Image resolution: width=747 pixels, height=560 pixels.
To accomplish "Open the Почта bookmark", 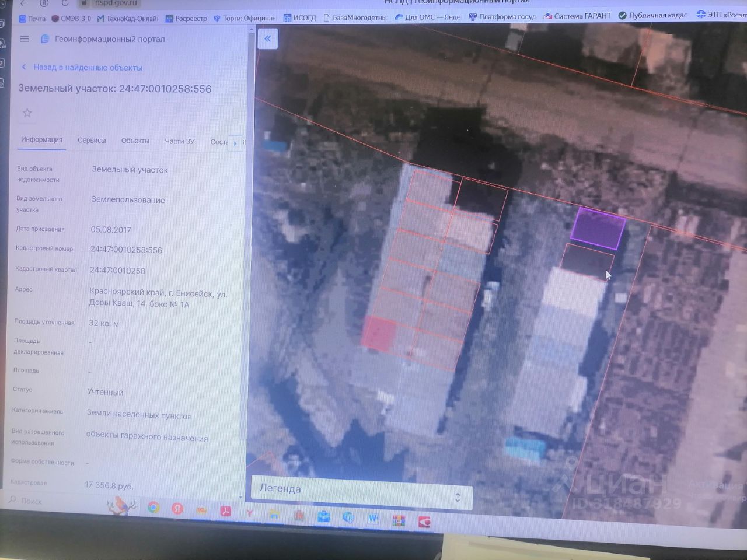I will (x=32, y=19).
